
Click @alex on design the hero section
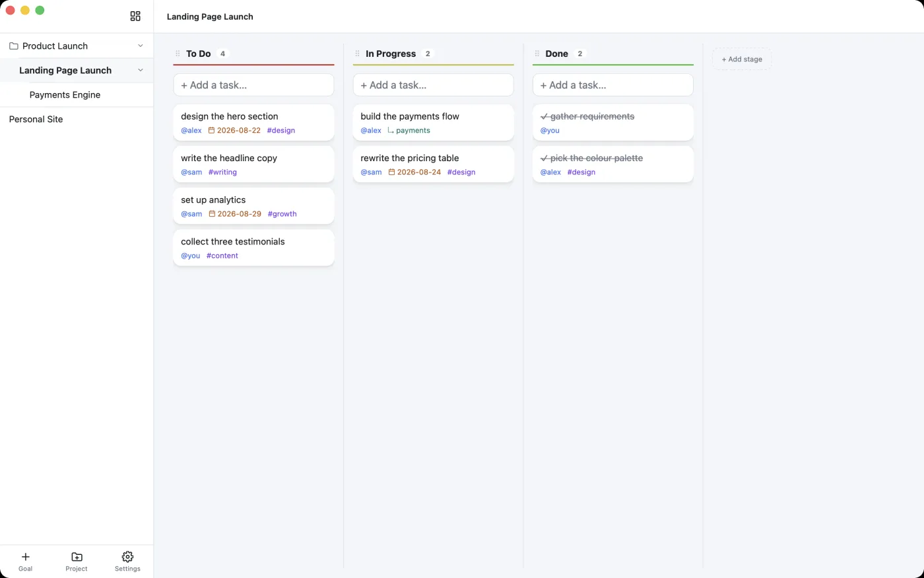[191, 130]
